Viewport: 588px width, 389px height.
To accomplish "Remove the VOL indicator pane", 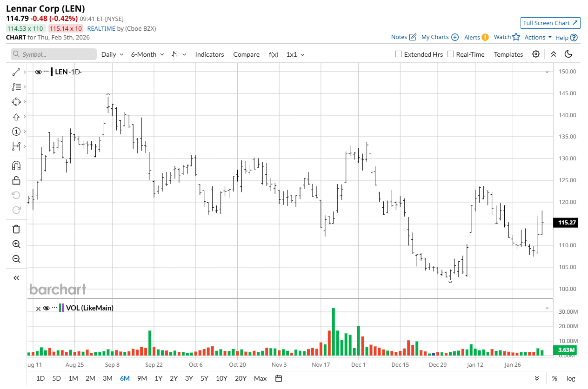I will (x=38, y=308).
